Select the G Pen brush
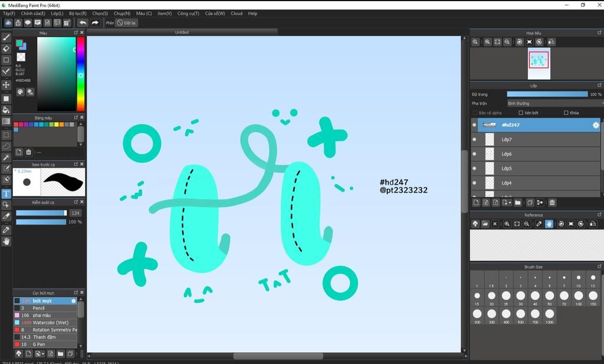604x364 pixels. click(45, 345)
